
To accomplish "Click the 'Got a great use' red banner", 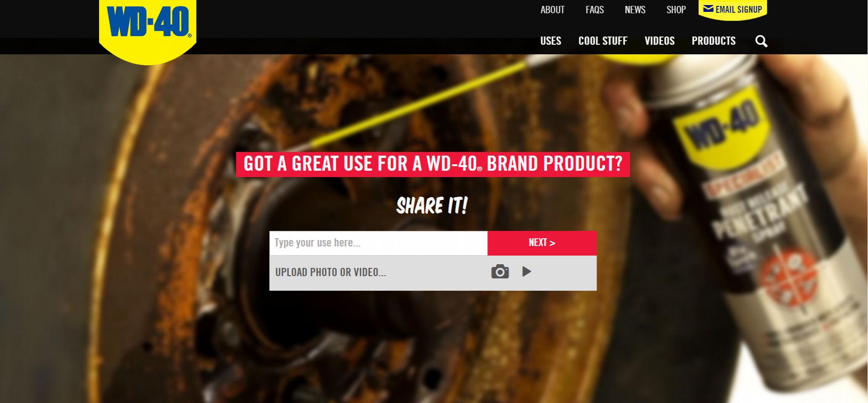I will (433, 164).
